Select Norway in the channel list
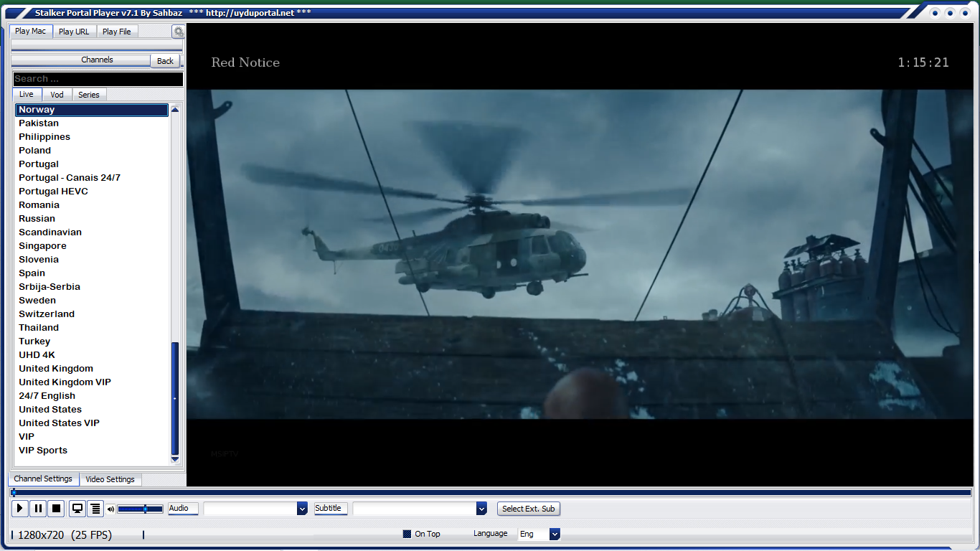Image resolution: width=980 pixels, height=551 pixels. (92, 110)
